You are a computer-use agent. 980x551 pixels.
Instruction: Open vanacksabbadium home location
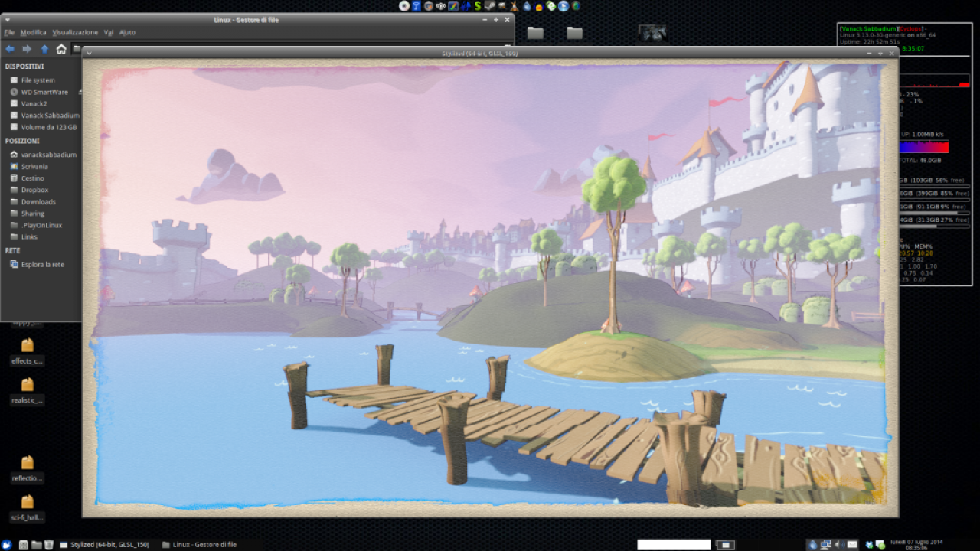coord(42,155)
